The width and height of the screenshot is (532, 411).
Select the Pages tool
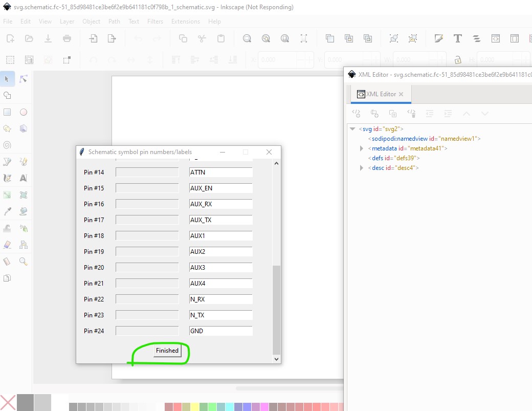[x=7, y=278]
